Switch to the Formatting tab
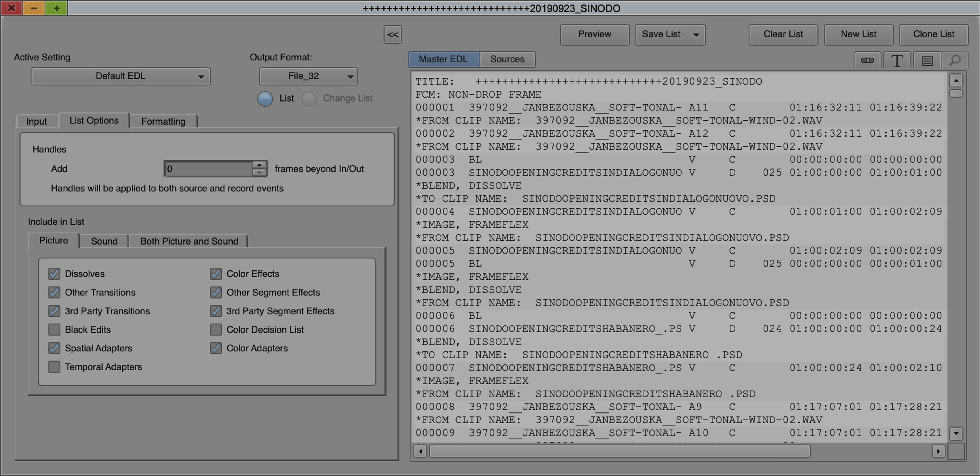Screen dimensions: 980x476 (163, 121)
